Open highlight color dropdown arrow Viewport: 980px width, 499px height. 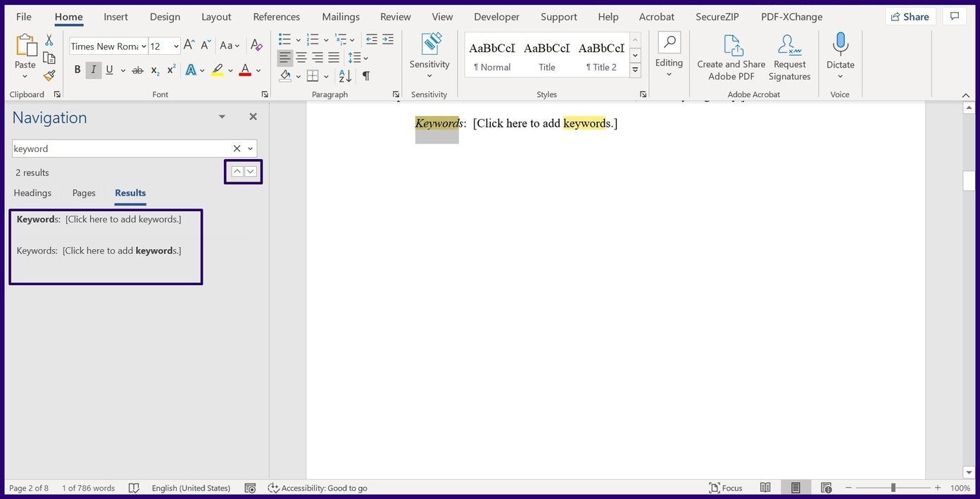pos(230,70)
